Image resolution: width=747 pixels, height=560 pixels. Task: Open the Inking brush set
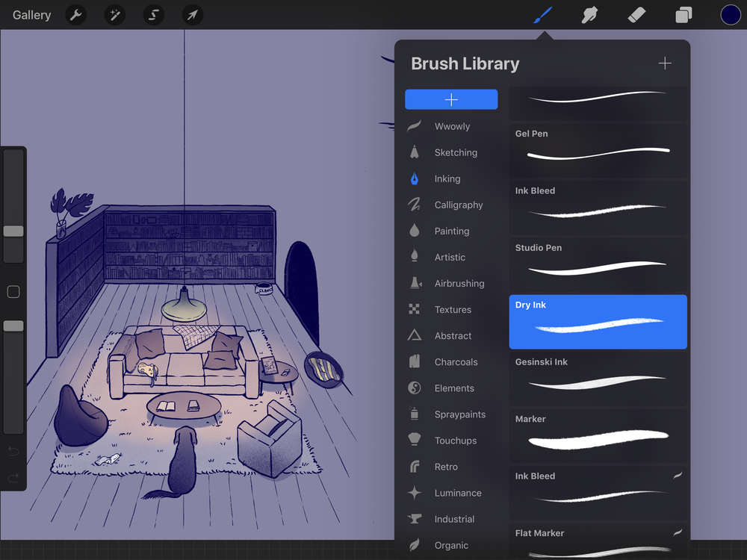click(x=451, y=178)
